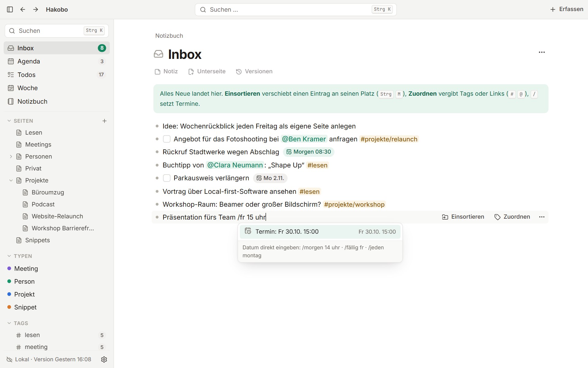Create a new Notiz

(166, 71)
